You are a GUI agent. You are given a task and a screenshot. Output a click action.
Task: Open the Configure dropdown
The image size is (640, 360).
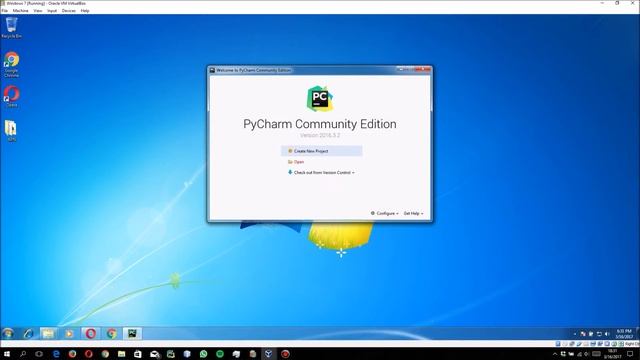coord(387,213)
